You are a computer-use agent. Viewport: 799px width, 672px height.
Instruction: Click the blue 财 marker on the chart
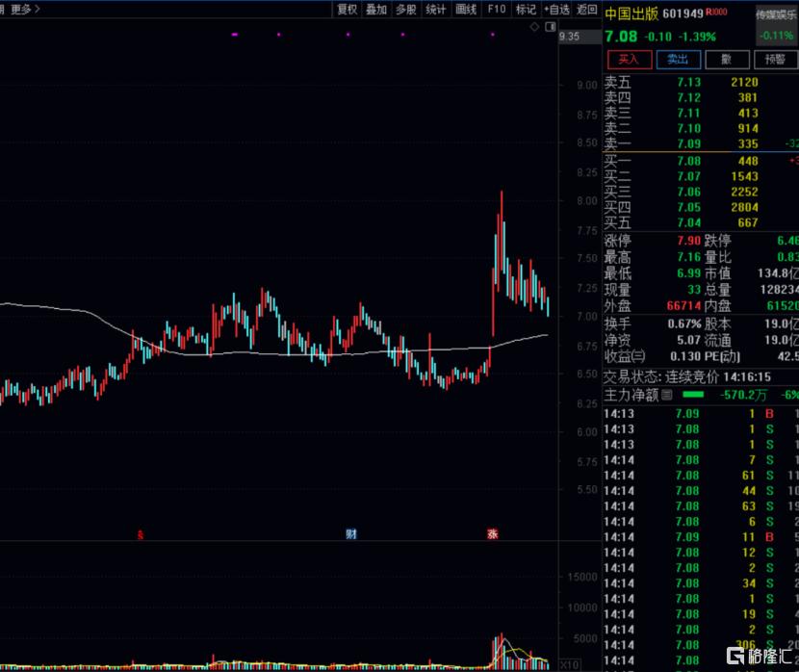coord(351,534)
